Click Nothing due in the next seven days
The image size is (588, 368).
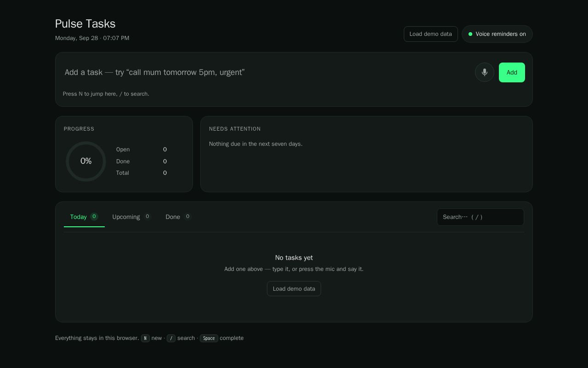[x=255, y=144]
